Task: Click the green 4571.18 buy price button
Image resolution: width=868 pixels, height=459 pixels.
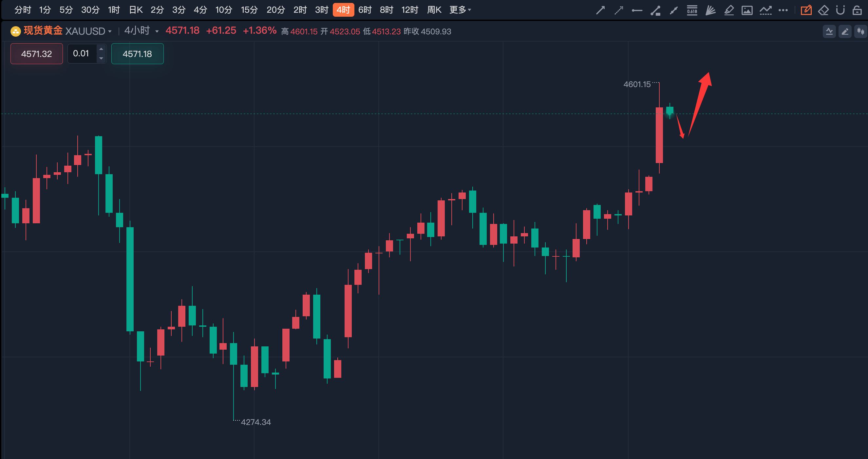Action: [x=137, y=54]
